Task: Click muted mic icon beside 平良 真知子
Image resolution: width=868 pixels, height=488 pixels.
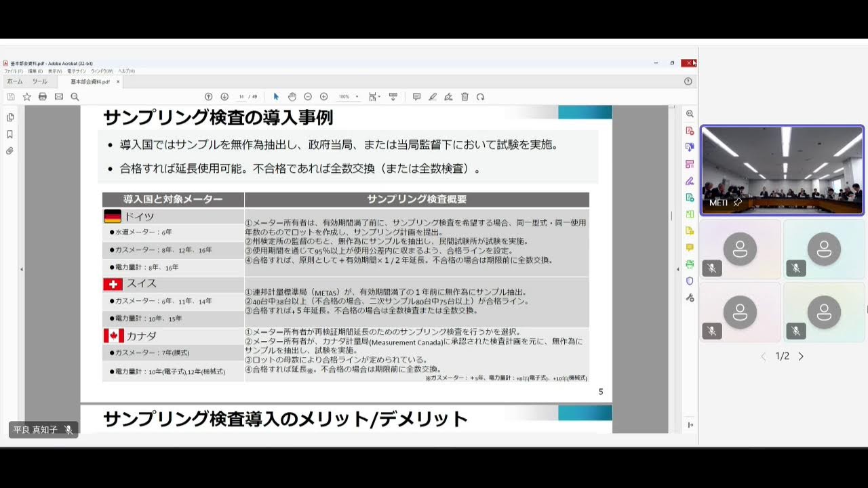Action: (x=68, y=430)
